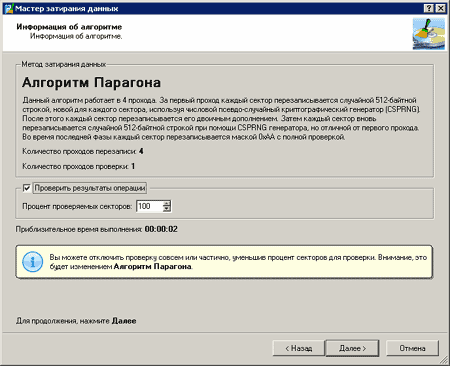The width and height of the screenshot is (450, 366).
Task: Click the bold 'Информация об алгоритме' header
Action: tap(69, 27)
